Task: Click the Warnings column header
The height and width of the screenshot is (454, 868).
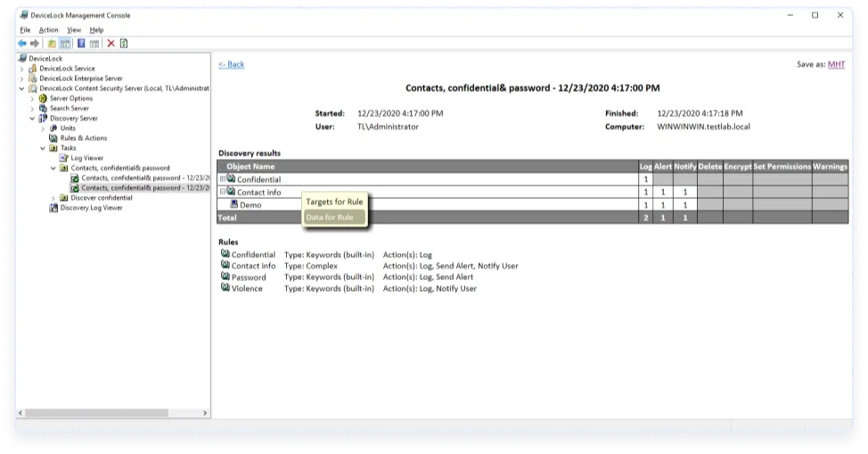Action: click(x=830, y=166)
